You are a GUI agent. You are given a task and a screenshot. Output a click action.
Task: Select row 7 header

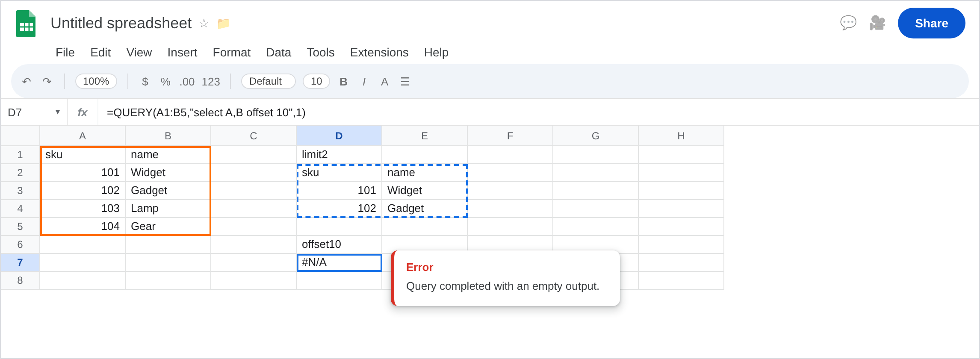coord(20,262)
